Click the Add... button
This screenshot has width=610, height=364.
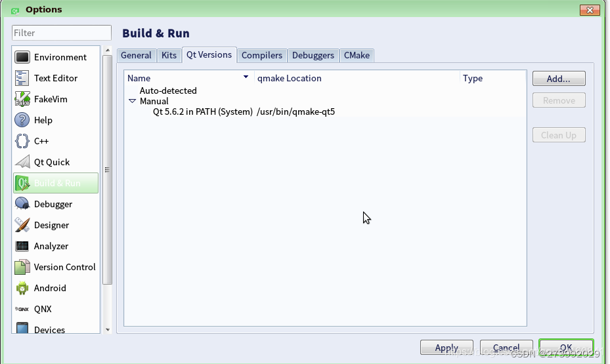pyautogui.click(x=559, y=79)
